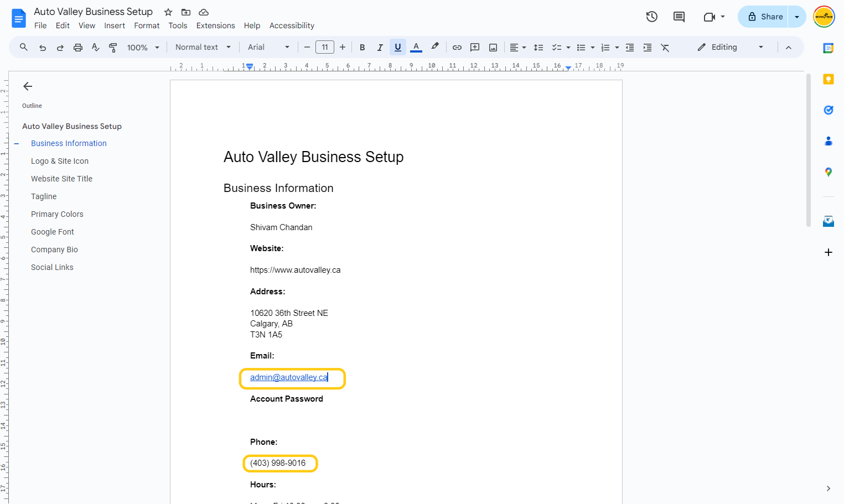Add a comment from toolbar
Screen dimensions: 844x504
coord(475,48)
